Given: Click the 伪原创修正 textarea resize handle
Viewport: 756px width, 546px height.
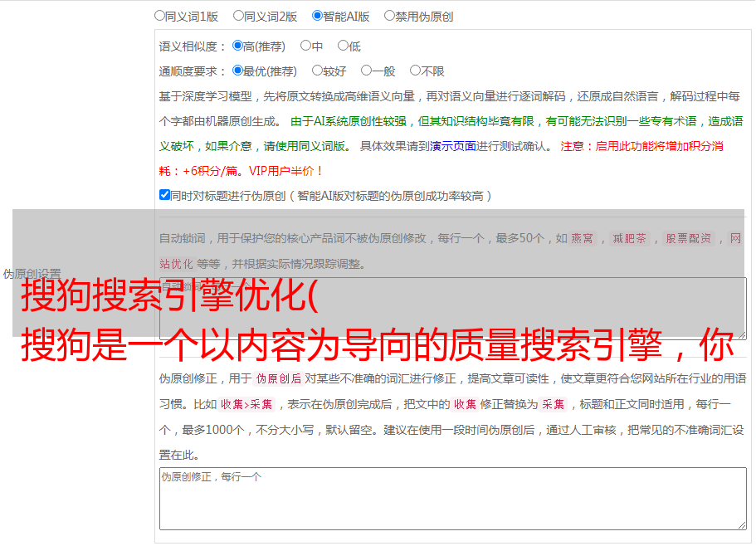Looking at the screenshot, I should 742,526.
